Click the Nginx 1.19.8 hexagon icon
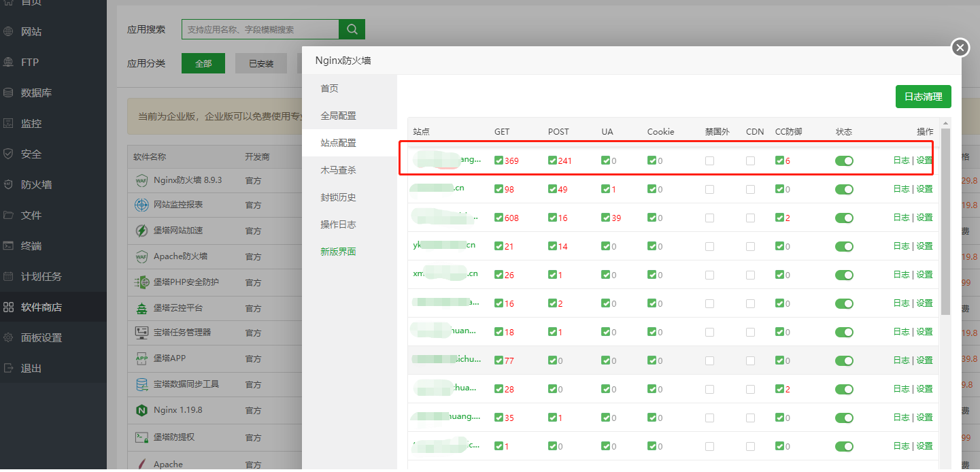 click(x=141, y=410)
